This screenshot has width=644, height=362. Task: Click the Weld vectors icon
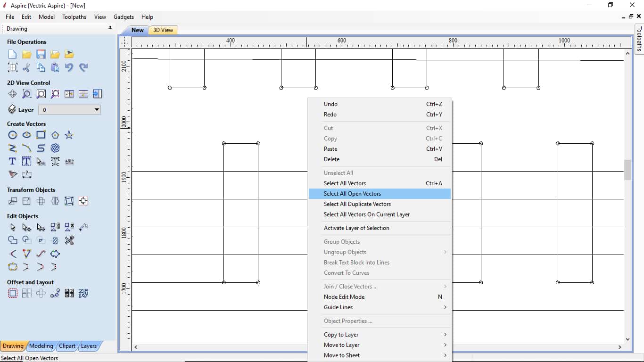(13, 240)
